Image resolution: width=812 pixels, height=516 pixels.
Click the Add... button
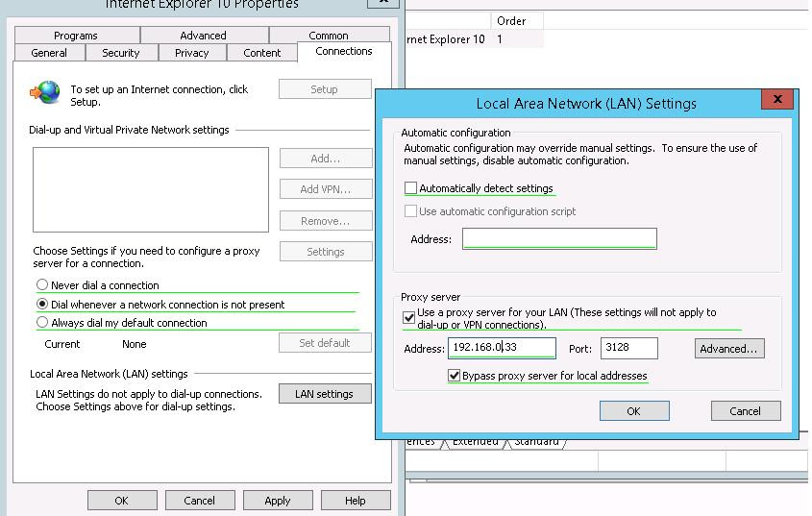pos(326,159)
